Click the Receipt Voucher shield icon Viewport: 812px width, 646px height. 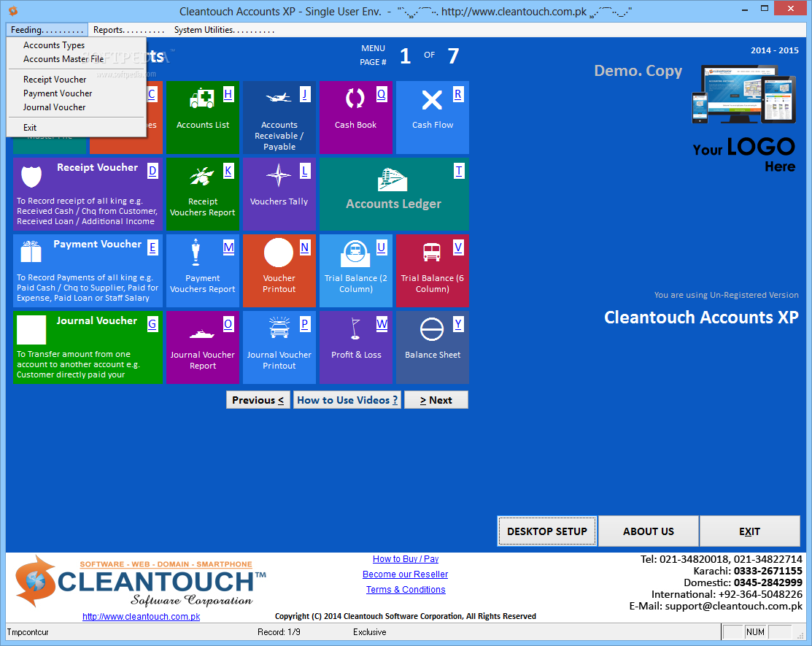coord(31,176)
